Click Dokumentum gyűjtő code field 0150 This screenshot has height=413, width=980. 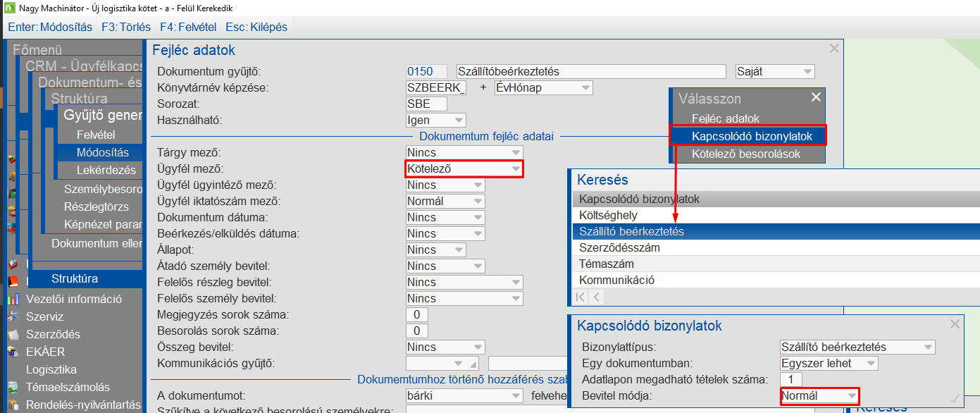pyautogui.click(x=426, y=71)
